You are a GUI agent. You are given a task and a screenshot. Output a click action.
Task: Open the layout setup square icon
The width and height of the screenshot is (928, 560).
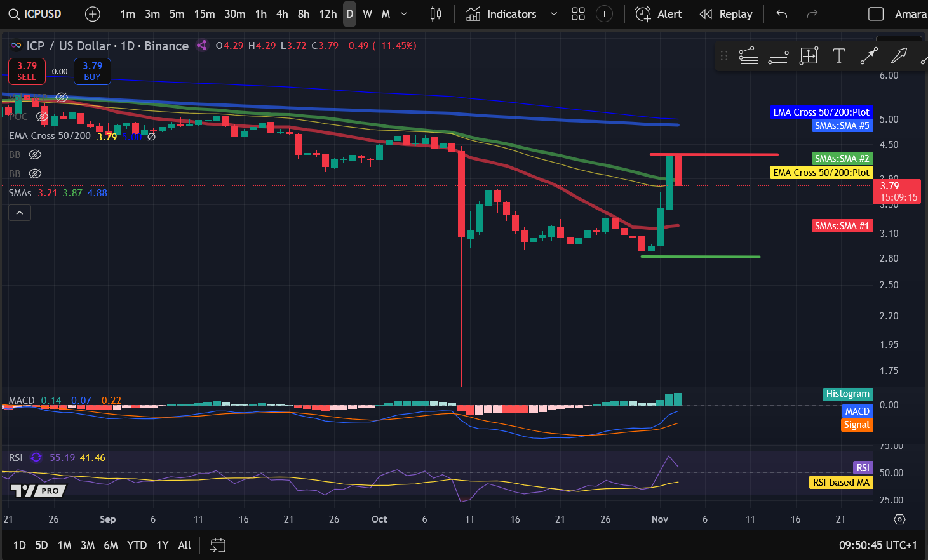pyautogui.click(x=876, y=14)
